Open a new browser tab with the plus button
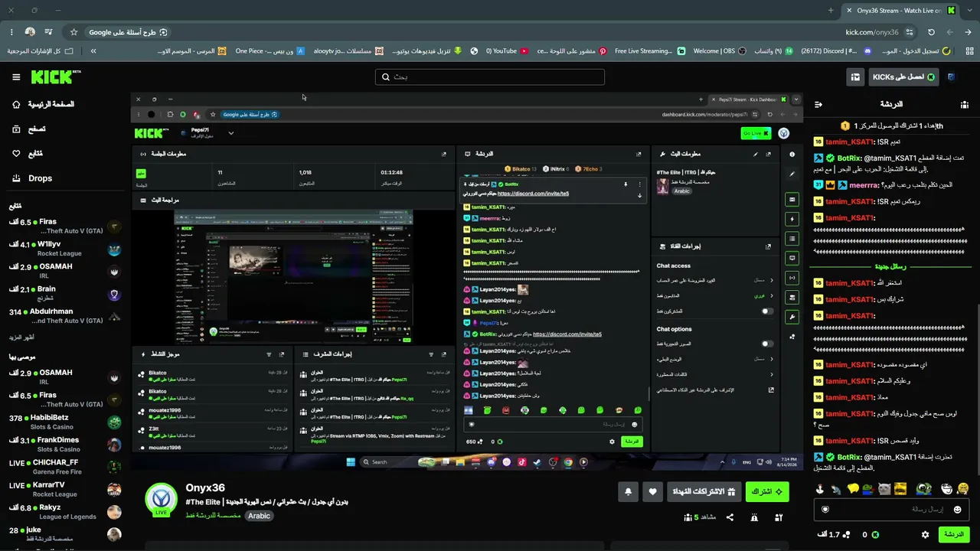Screen dimensions: 980x551 [x=831, y=11]
